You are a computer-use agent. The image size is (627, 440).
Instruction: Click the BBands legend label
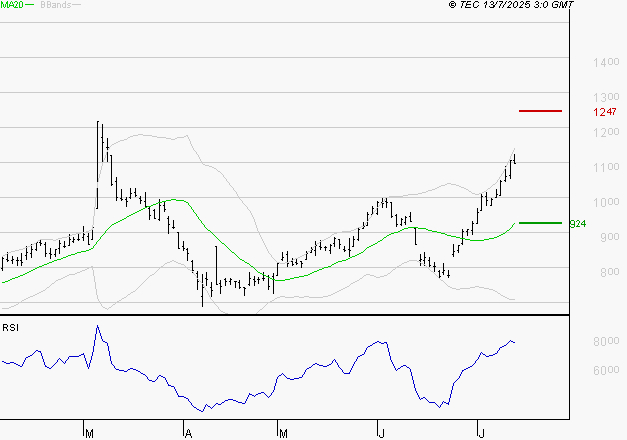click(56, 5)
